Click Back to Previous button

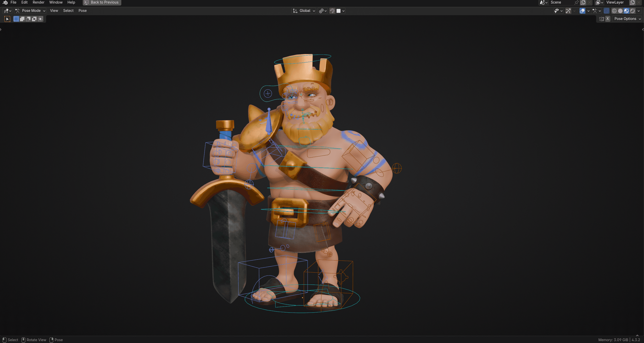102,3
